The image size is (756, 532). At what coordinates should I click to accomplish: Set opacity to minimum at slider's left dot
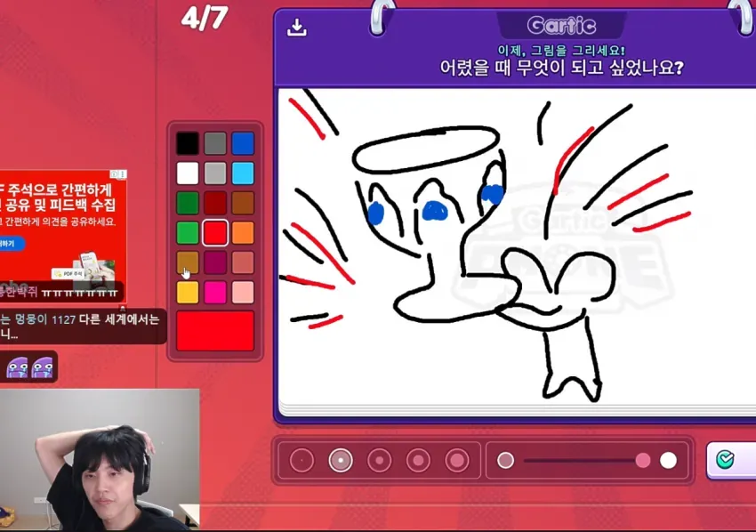[505, 461]
